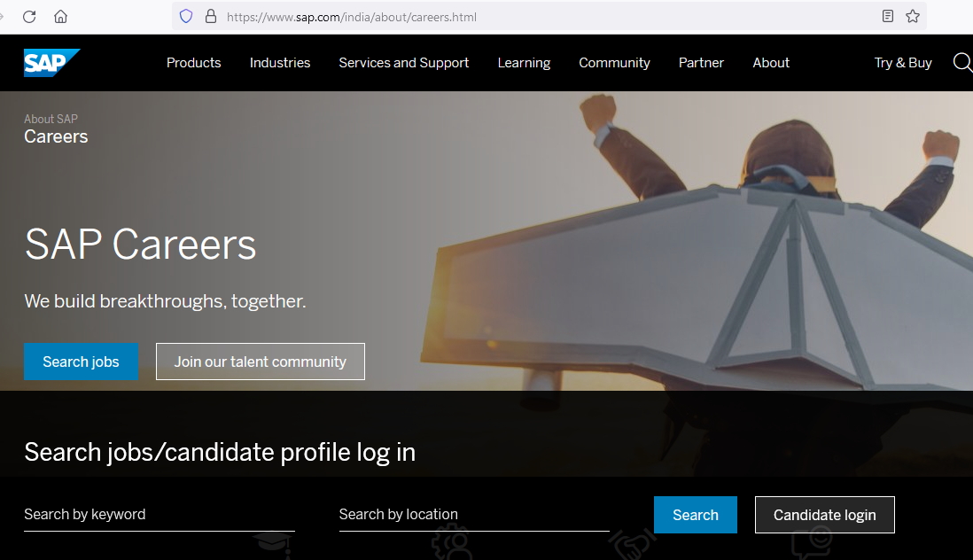Click the Candidate login button

pos(825,515)
